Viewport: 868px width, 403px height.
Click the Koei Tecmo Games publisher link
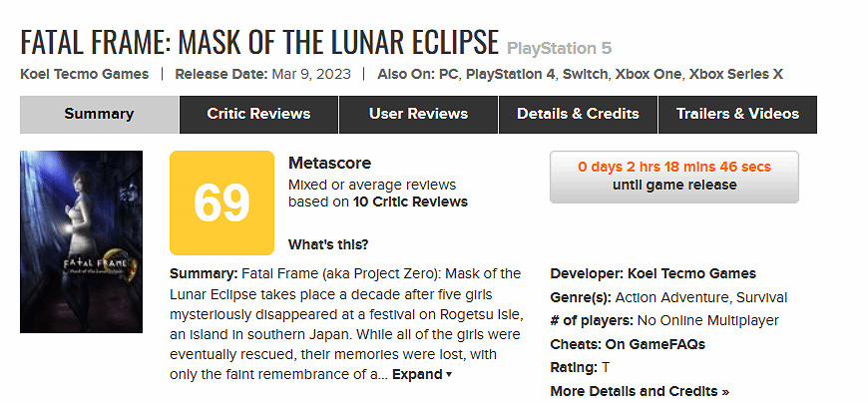click(x=84, y=74)
